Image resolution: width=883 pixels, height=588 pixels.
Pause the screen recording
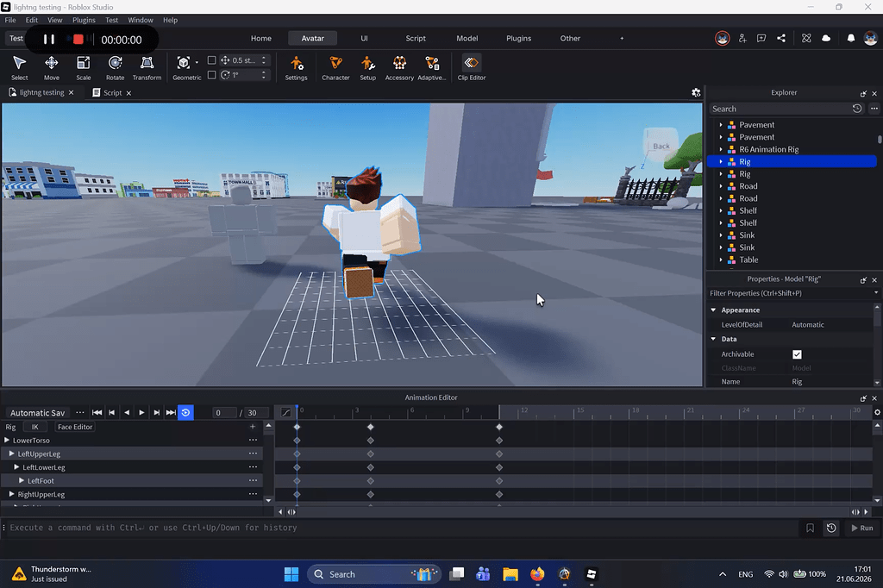tap(49, 40)
